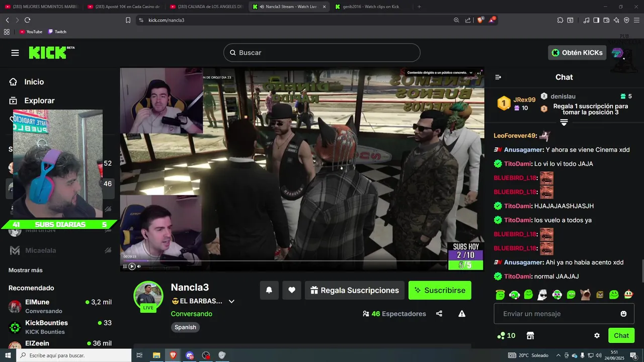The height and width of the screenshot is (362, 644).
Task: Switch to CALVADA de LOS ANGELES tab
Action: click(x=206, y=7)
